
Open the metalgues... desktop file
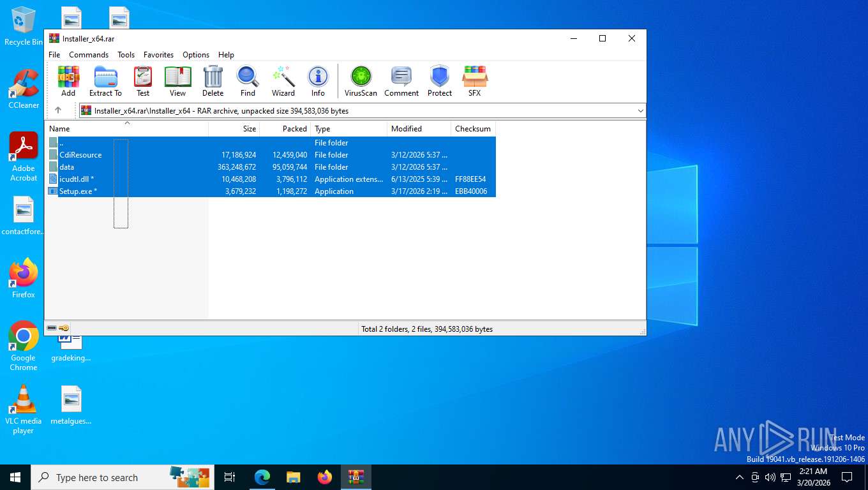click(x=71, y=405)
